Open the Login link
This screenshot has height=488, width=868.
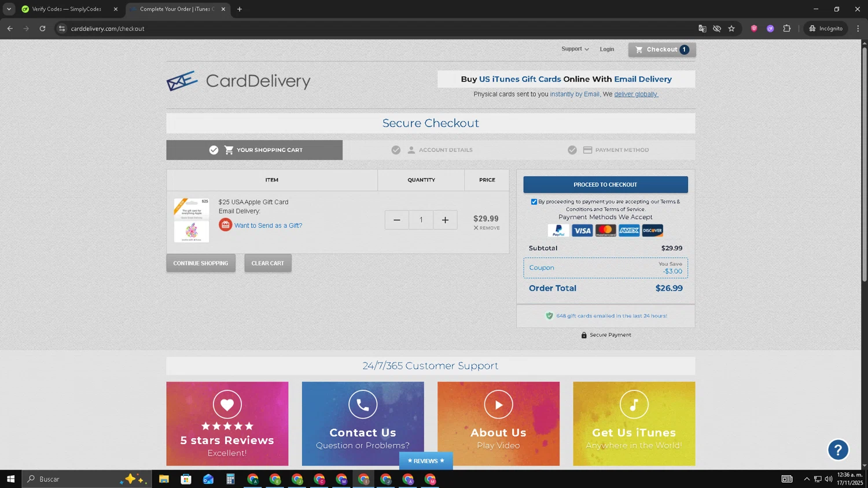(x=607, y=49)
